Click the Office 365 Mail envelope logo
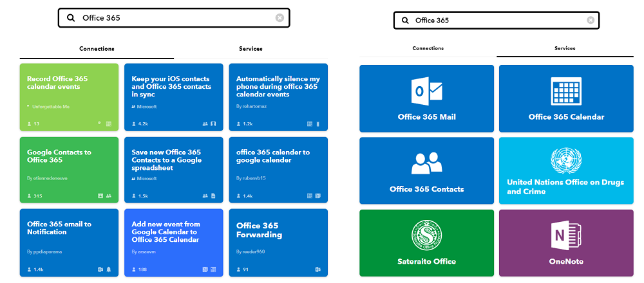Viewport: 644px width, 283px height. click(x=426, y=90)
